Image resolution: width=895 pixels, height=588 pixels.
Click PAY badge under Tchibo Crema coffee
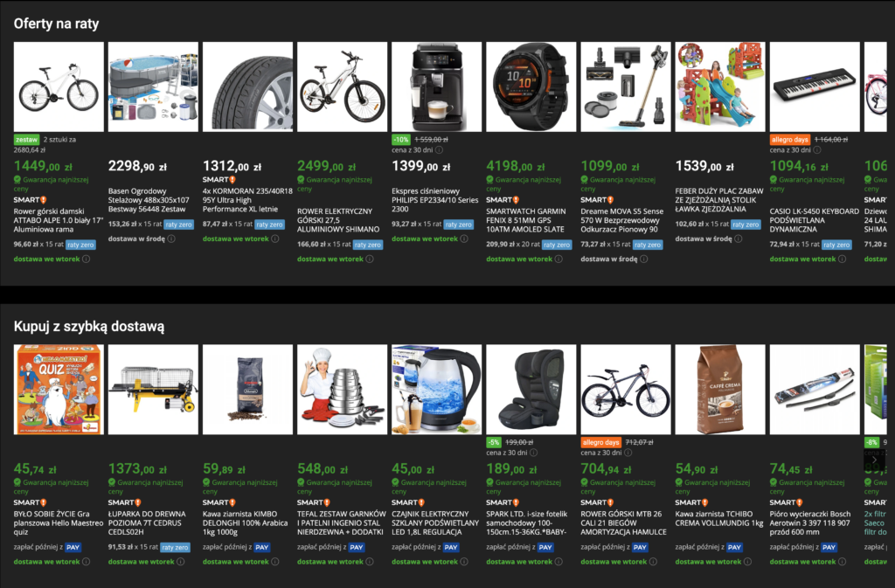pos(734,547)
